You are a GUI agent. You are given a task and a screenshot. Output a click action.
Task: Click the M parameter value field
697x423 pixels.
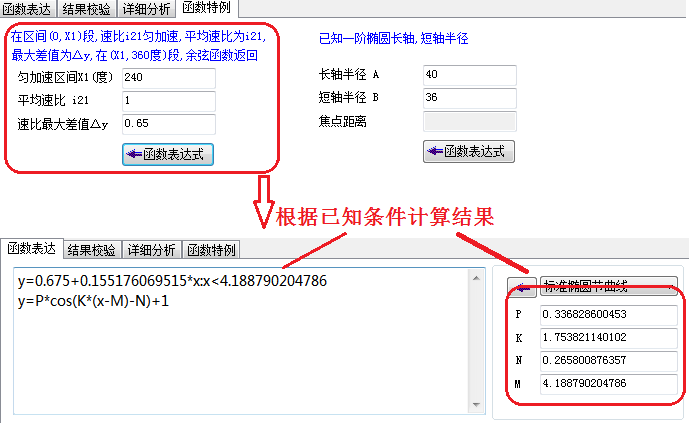pos(608,383)
